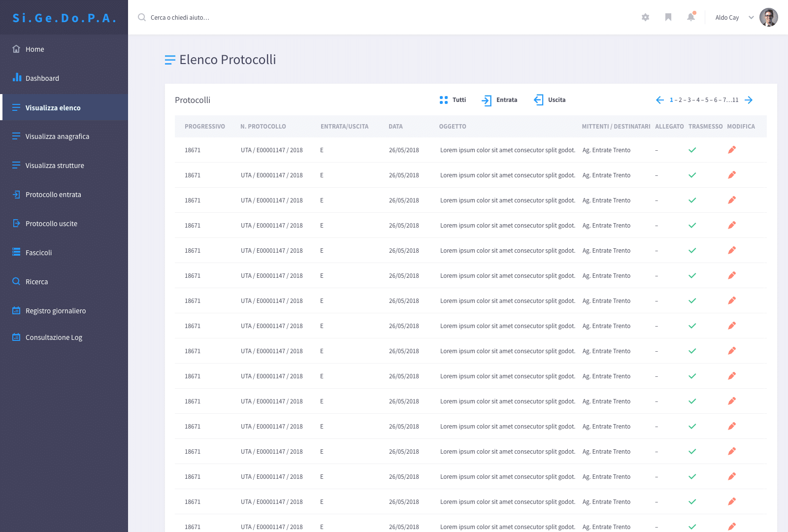Click the TRASMESSO column header
Viewport: 788px width, 532px height.
[705, 127]
